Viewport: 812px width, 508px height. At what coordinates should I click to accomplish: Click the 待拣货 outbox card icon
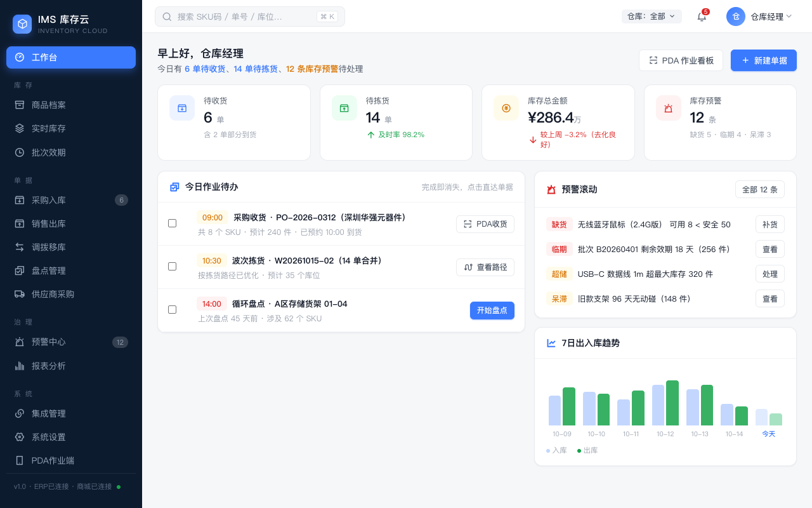point(344,108)
